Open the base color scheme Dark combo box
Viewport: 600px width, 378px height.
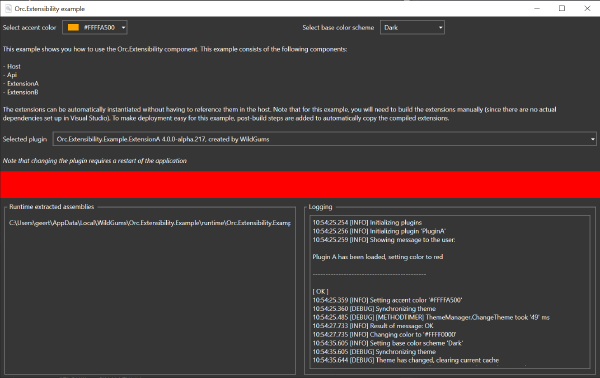[x=412, y=28]
